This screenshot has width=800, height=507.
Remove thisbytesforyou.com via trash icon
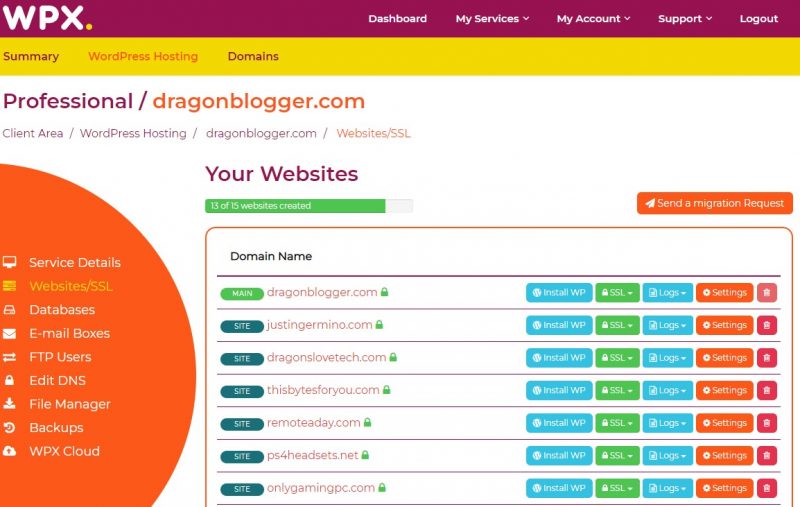pyautogui.click(x=766, y=391)
